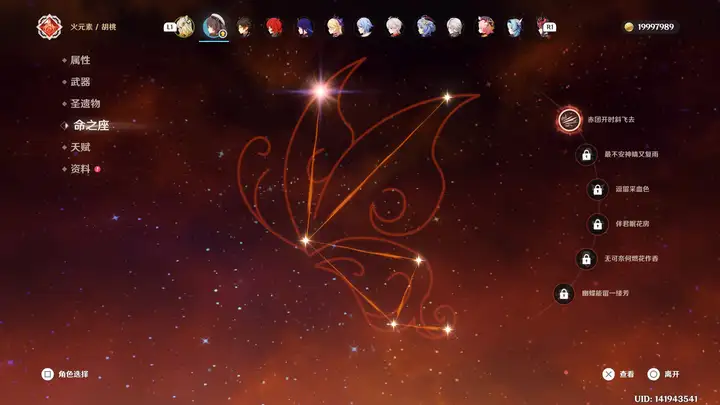Switch to the gray-haired character before Yanfei
The width and height of the screenshot is (720, 405).
455,27
